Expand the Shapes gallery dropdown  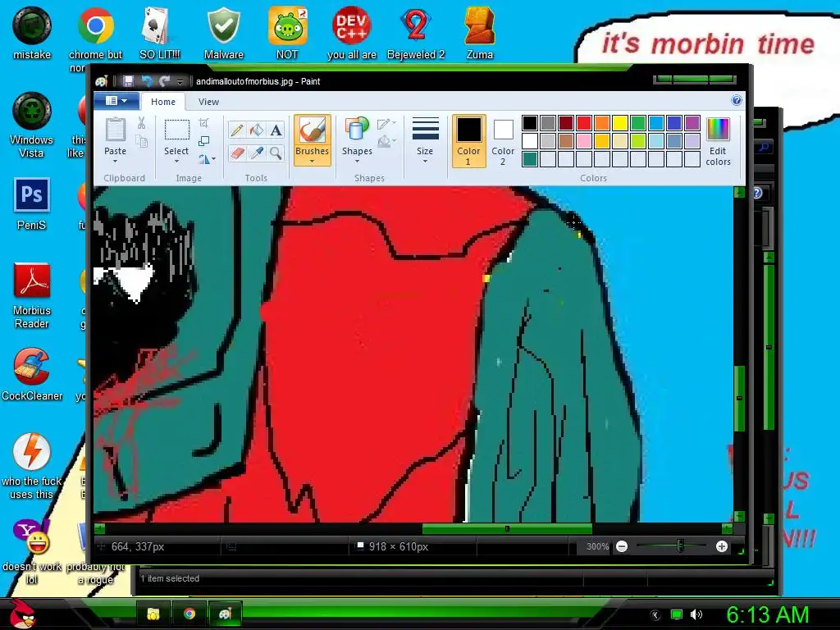click(357, 162)
